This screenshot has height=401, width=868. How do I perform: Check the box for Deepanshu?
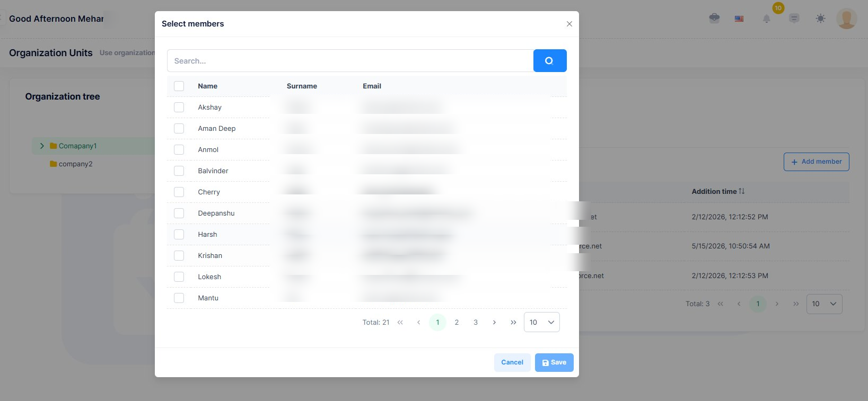(179, 213)
